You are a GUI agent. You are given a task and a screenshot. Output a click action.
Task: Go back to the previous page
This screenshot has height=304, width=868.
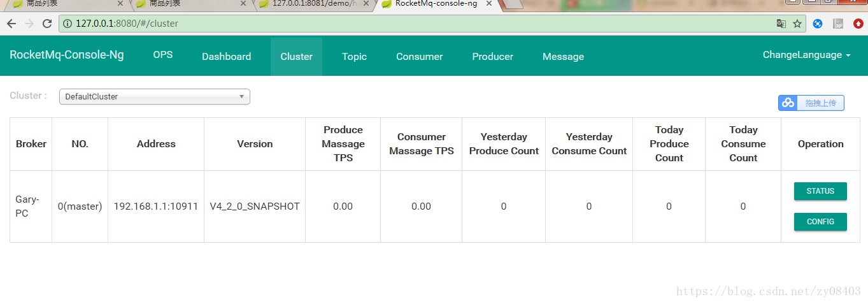(x=11, y=24)
